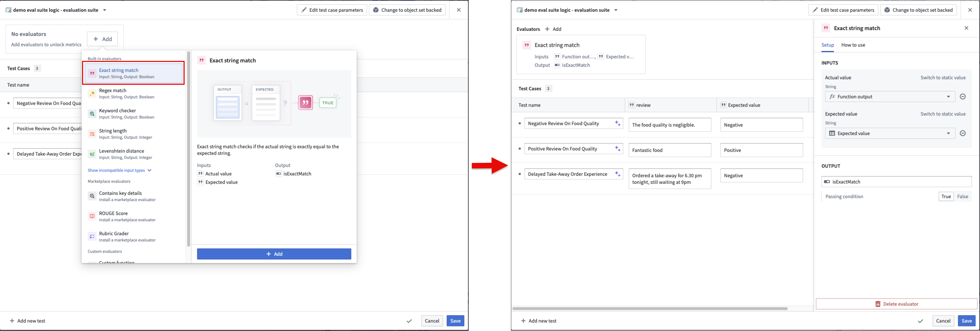980x331 pixels.
Task: Open the Expected value string dropdown
Action: tap(948, 133)
